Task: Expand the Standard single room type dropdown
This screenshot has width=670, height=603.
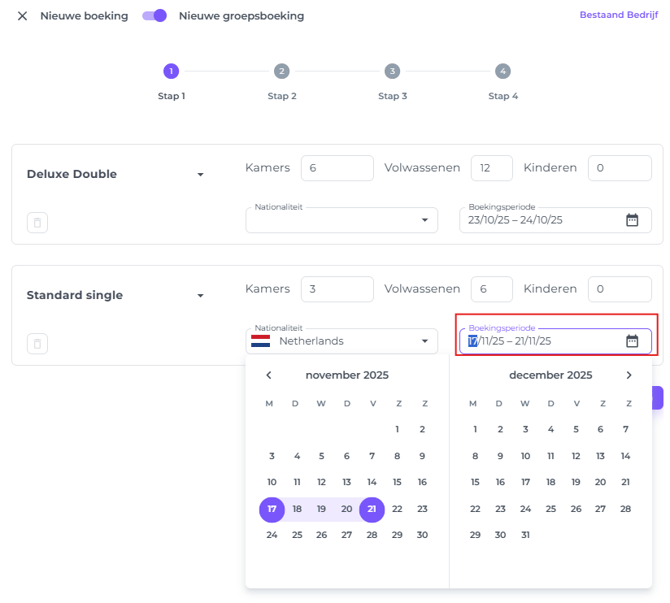Action: pos(200,296)
